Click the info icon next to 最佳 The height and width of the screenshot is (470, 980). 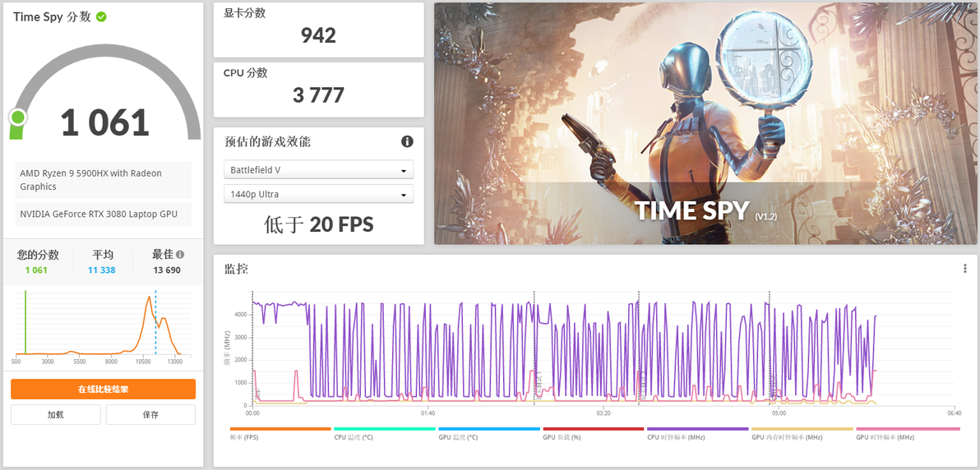pyautogui.click(x=180, y=255)
